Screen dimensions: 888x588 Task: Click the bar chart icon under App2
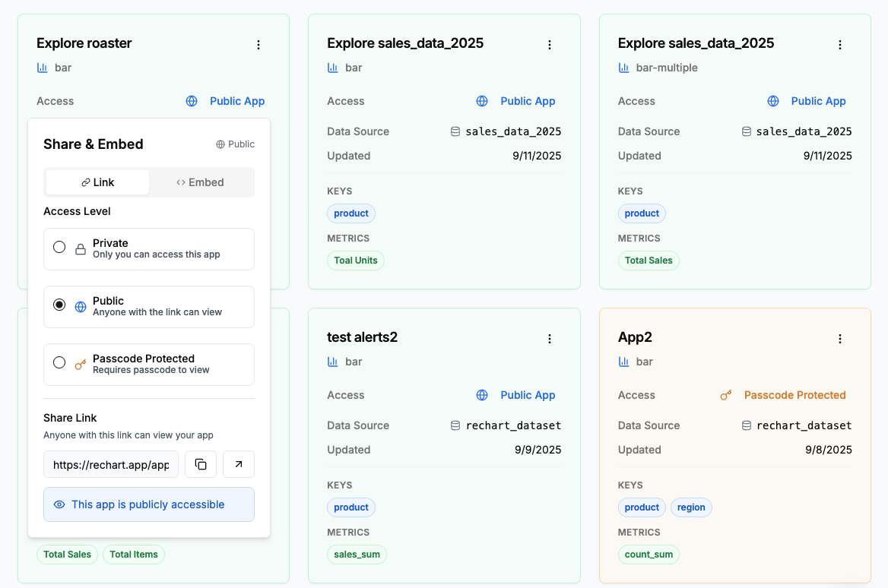pyautogui.click(x=624, y=362)
